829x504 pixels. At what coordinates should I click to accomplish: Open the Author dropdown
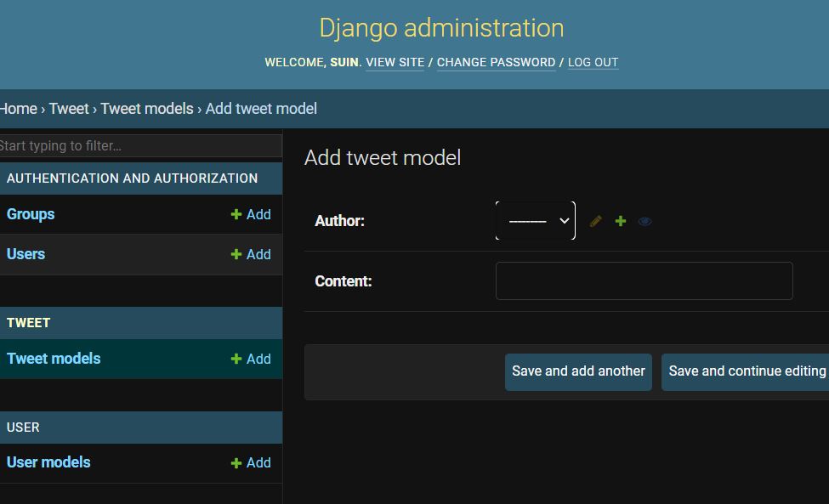point(536,220)
